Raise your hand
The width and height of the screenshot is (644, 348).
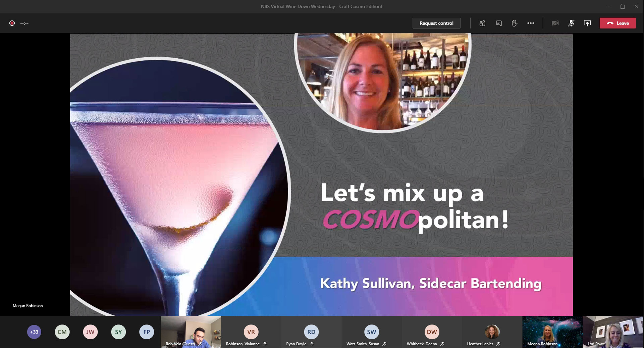point(514,23)
